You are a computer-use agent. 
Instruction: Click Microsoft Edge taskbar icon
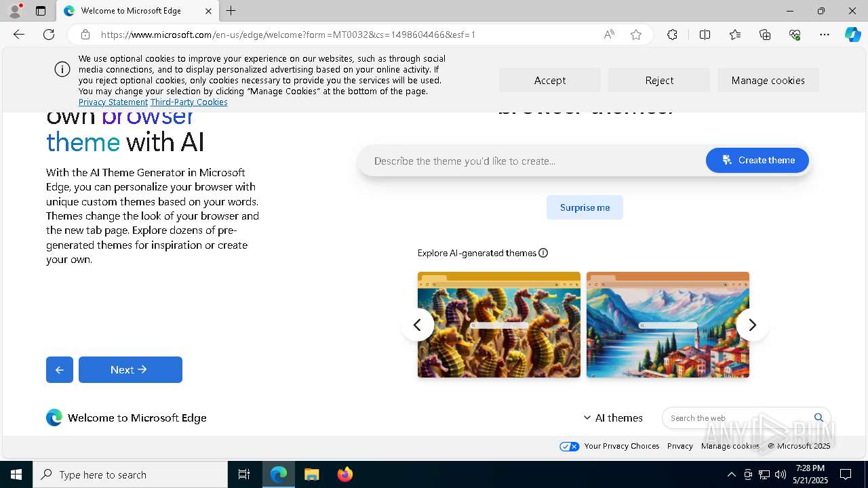[x=279, y=474]
